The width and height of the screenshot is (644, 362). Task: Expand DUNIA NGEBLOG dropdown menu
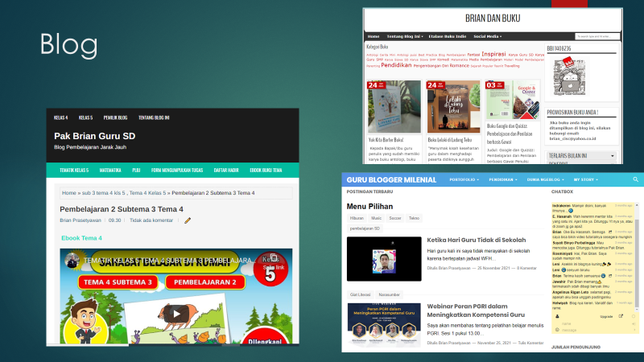point(546,179)
